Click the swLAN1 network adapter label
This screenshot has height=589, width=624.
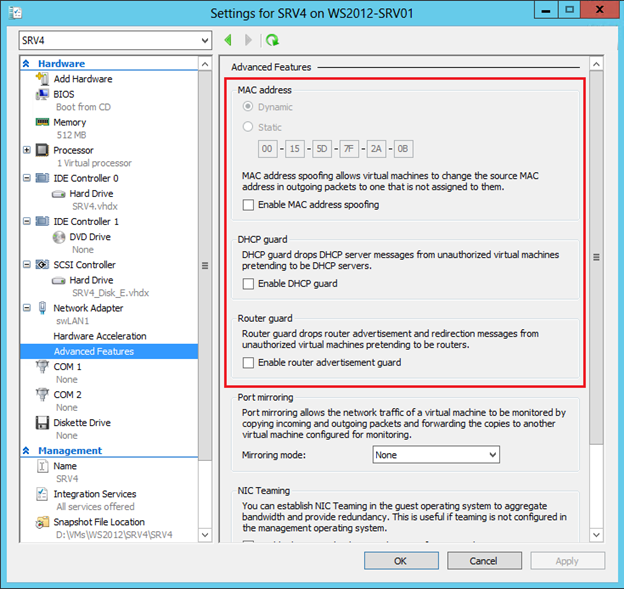[x=72, y=321]
